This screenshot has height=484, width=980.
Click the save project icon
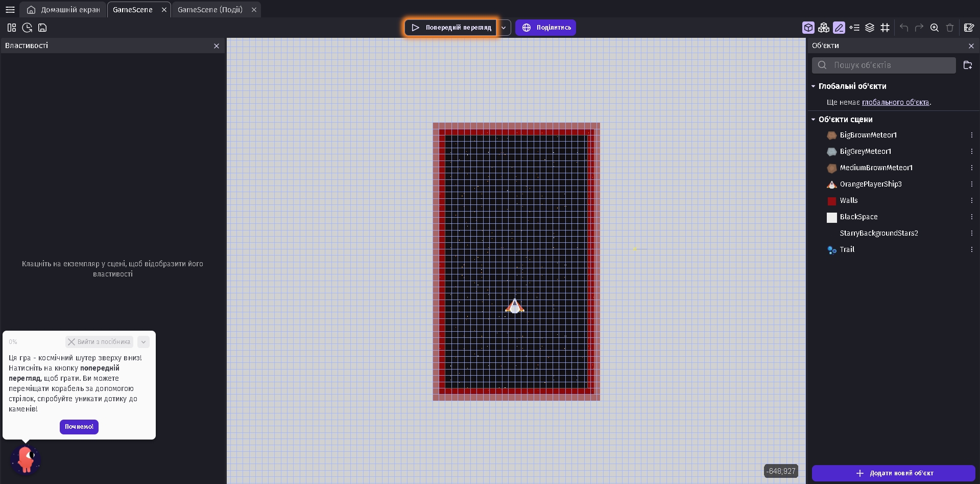(42, 28)
